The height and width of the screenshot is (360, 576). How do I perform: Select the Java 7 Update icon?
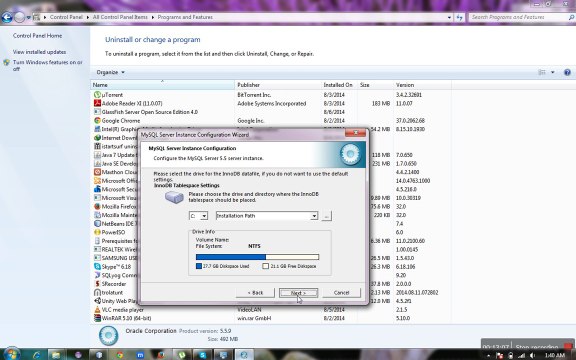[x=97, y=155]
